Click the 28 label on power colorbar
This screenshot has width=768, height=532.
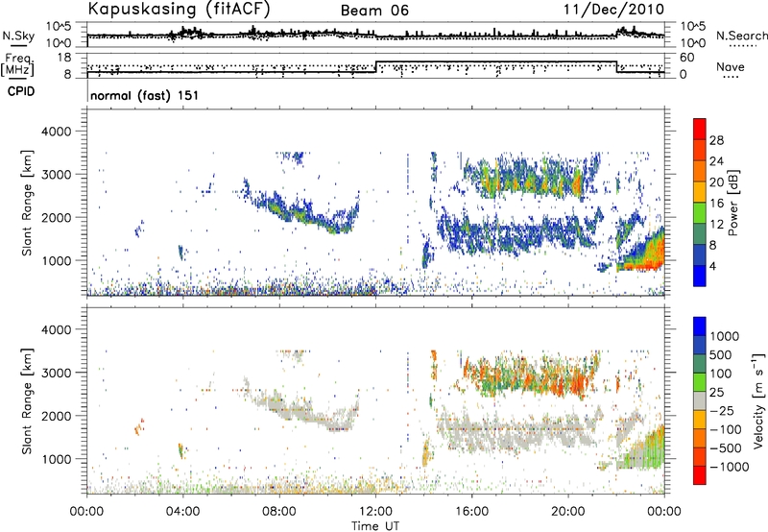(716, 140)
